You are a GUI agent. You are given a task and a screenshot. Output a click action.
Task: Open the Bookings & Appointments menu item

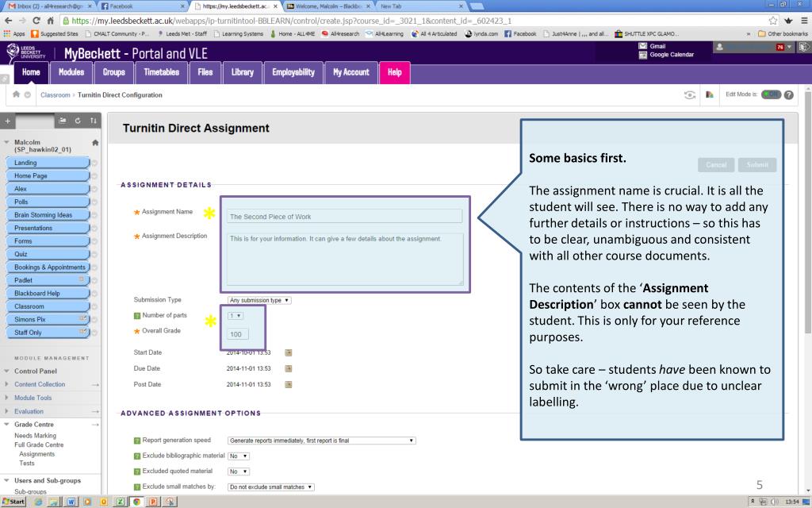(48, 267)
